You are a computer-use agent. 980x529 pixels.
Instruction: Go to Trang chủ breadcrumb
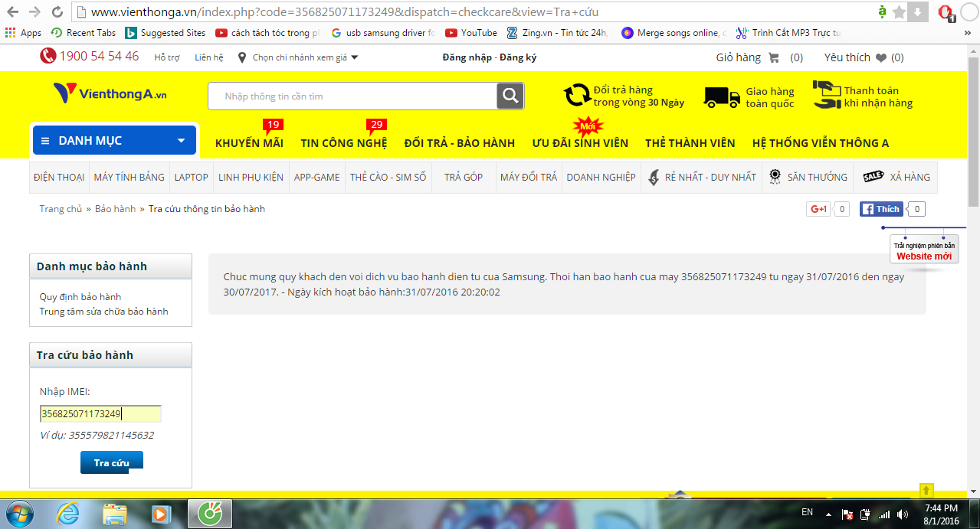[61, 208]
